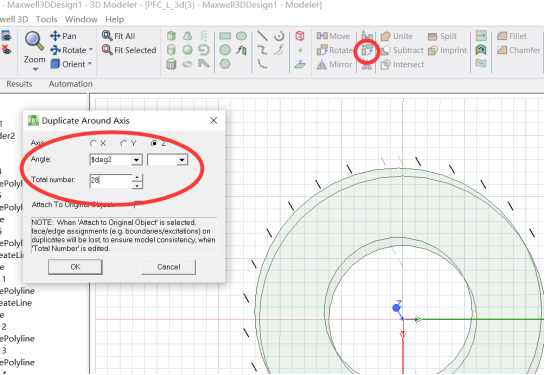Select the Draw Plane tool

[300, 64]
